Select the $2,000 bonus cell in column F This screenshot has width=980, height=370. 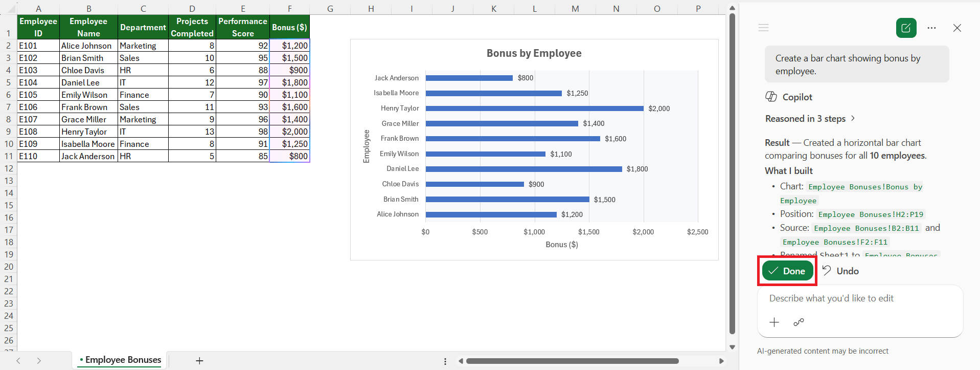pyautogui.click(x=289, y=132)
